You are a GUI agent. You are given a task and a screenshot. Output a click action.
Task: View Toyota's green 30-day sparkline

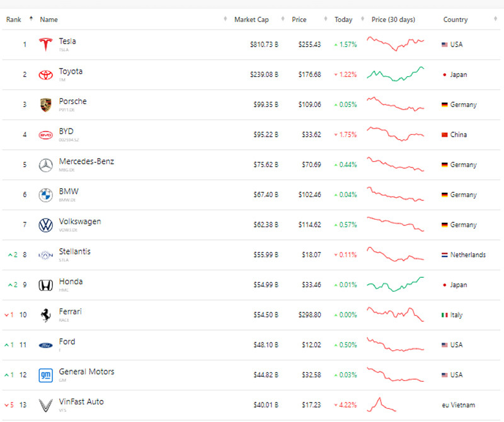coord(396,74)
